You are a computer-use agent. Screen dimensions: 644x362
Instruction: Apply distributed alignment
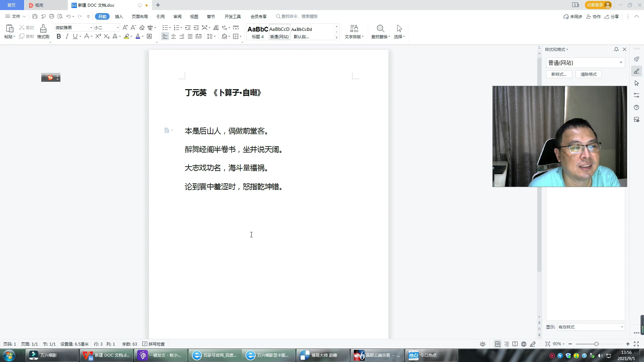199,37
